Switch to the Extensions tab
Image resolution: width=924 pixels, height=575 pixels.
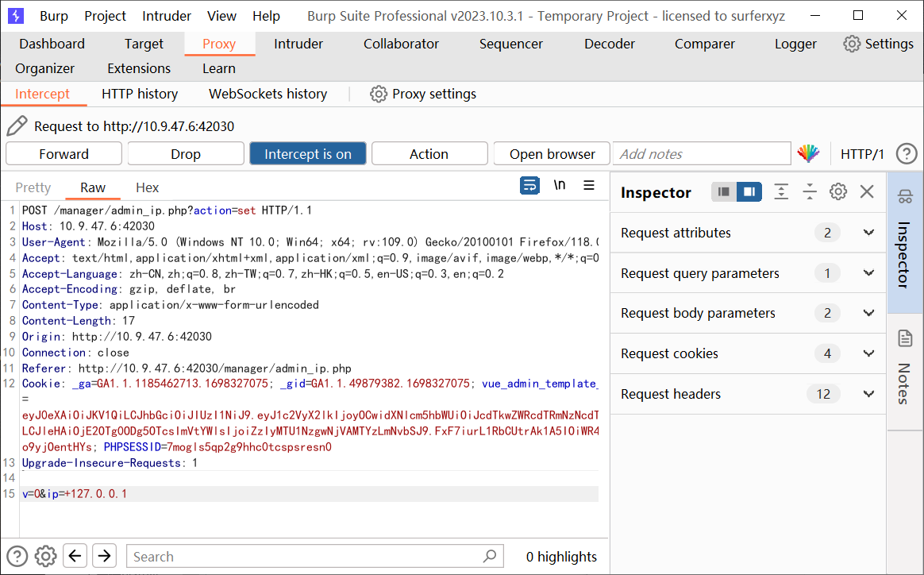click(138, 68)
